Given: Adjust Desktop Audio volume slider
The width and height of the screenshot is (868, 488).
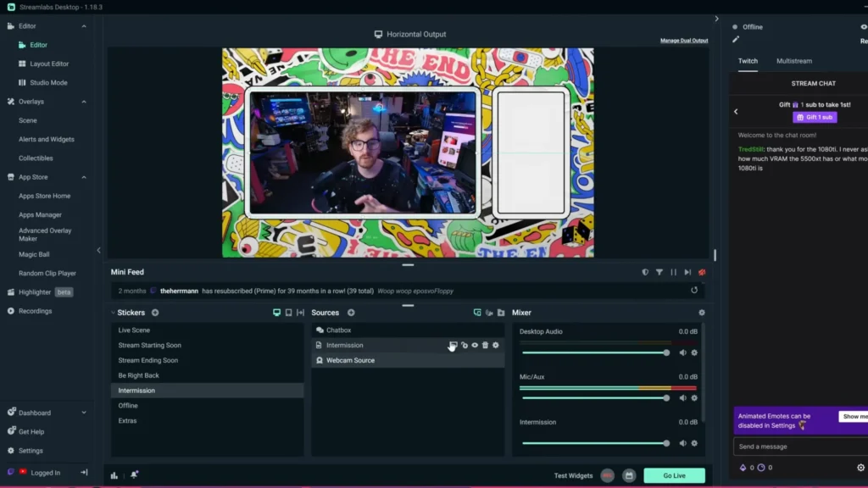Looking at the screenshot, I should pyautogui.click(x=596, y=352).
